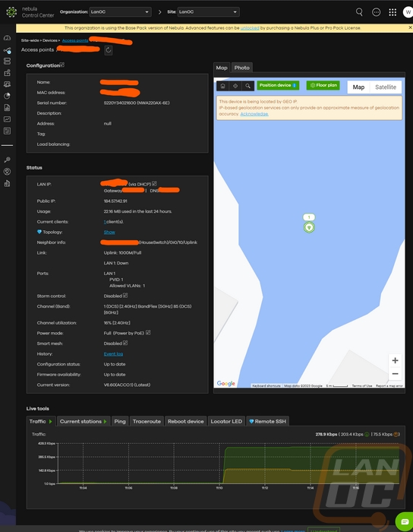The width and height of the screenshot is (413, 532).
Task: Click the Power mode edit icon
Action: [148, 333]
